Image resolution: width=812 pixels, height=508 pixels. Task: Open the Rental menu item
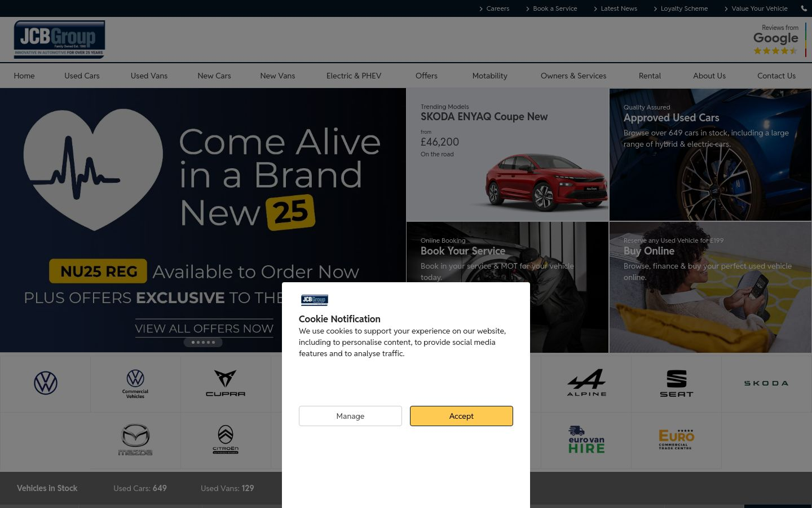[x=650, y=76]
